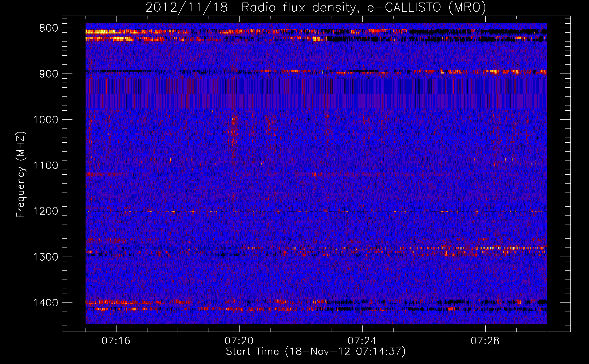
Task: Click the 07:20 time tick label
Action: (x=239, y=341)
